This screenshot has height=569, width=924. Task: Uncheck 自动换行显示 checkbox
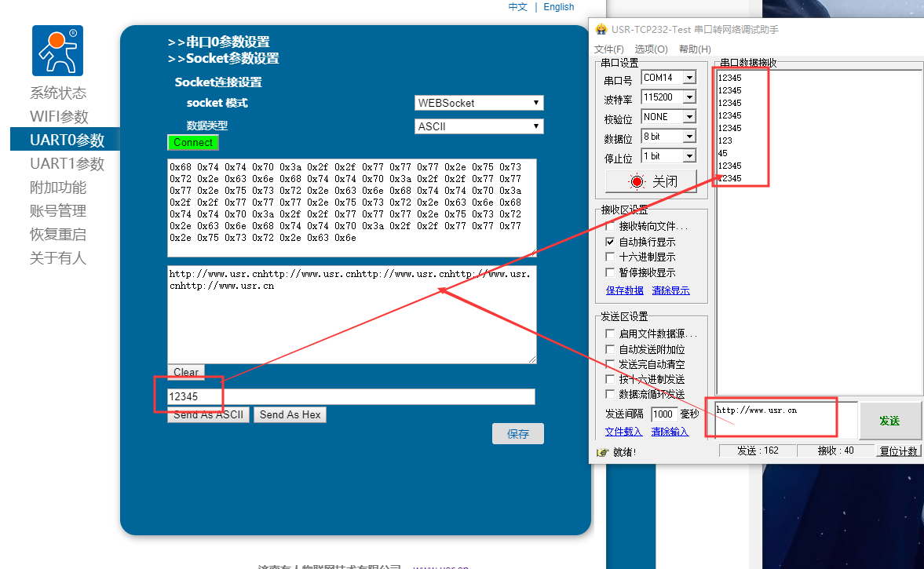(x=610, y=242)
